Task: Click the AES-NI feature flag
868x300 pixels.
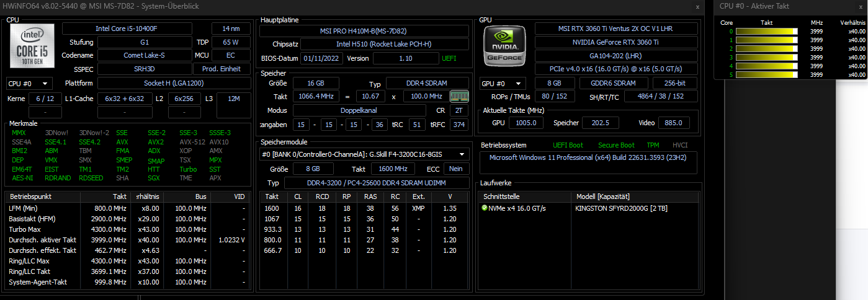Action: pos(23,178)
